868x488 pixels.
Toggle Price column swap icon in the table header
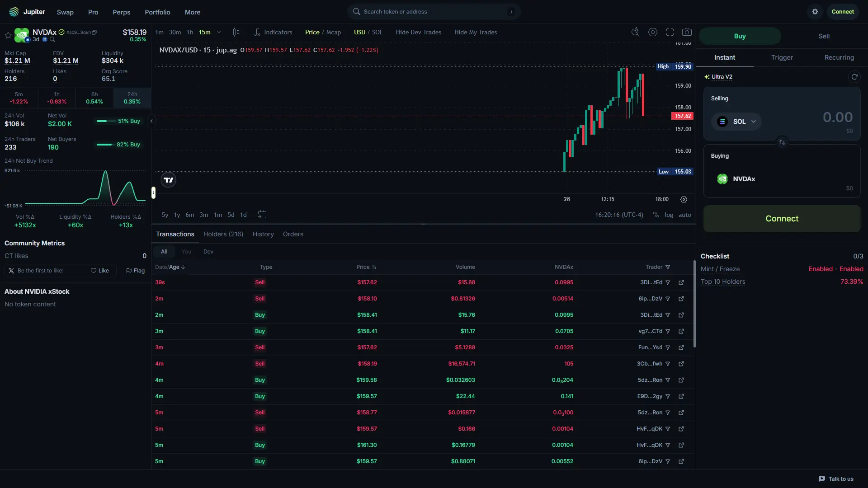(x=374, y=267)
